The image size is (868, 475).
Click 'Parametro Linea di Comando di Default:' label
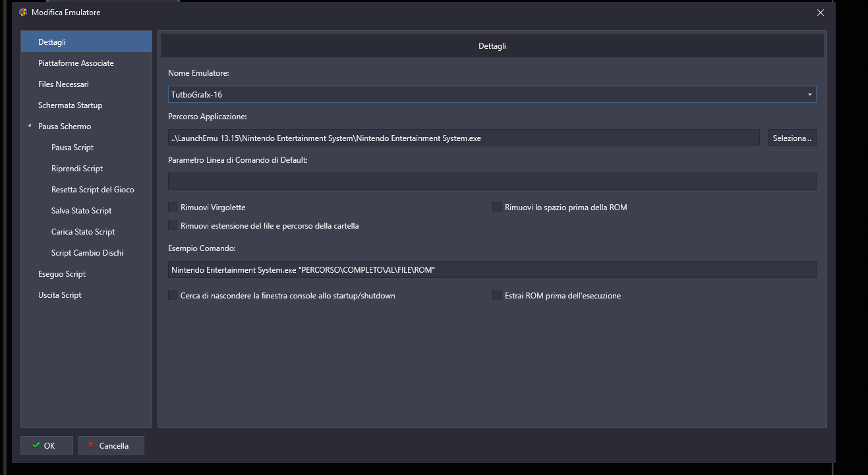238,160
